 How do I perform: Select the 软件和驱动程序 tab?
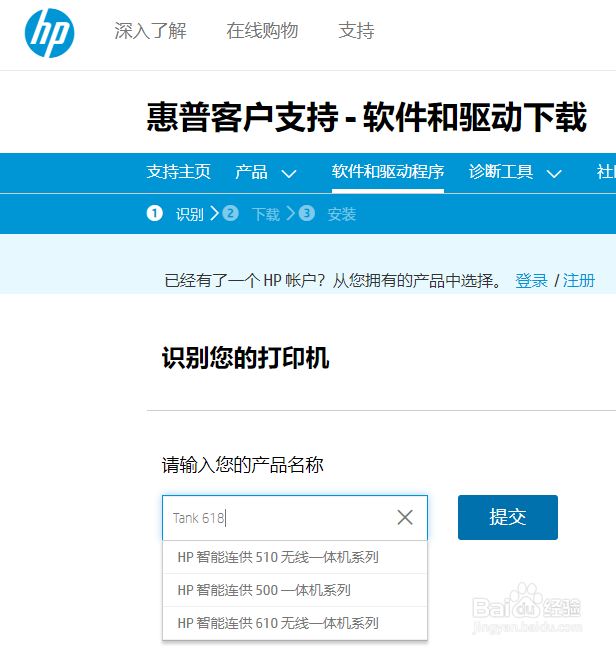point(388,172)
